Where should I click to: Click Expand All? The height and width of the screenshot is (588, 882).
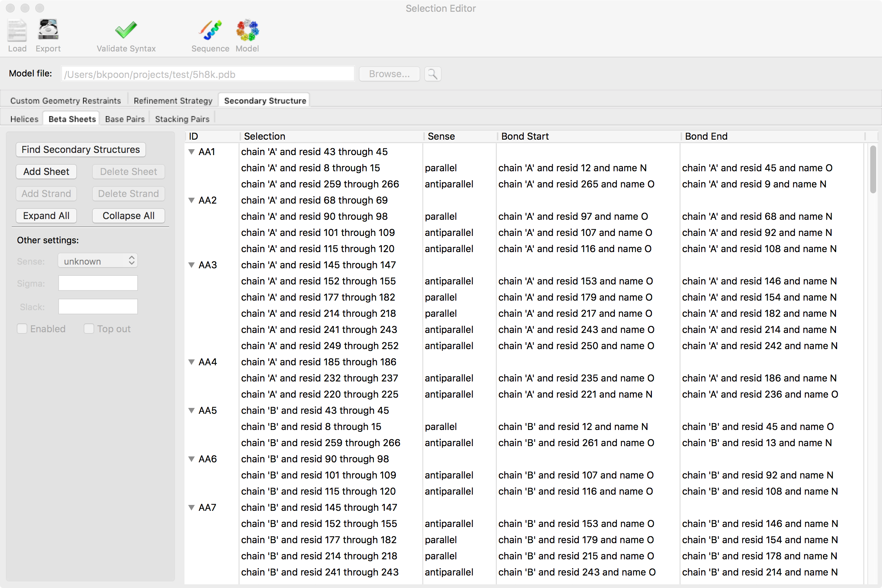click(46, 216)
